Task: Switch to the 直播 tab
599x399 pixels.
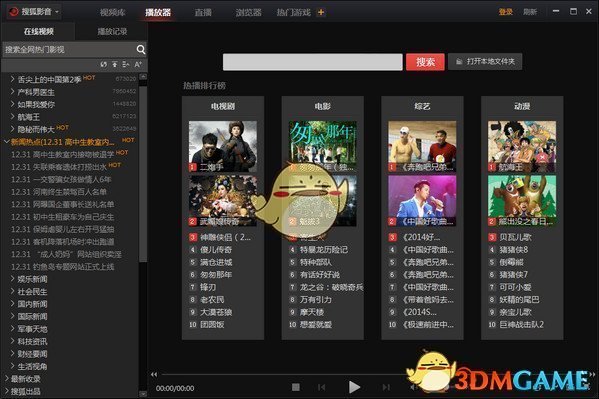Action: click(203, 12)
